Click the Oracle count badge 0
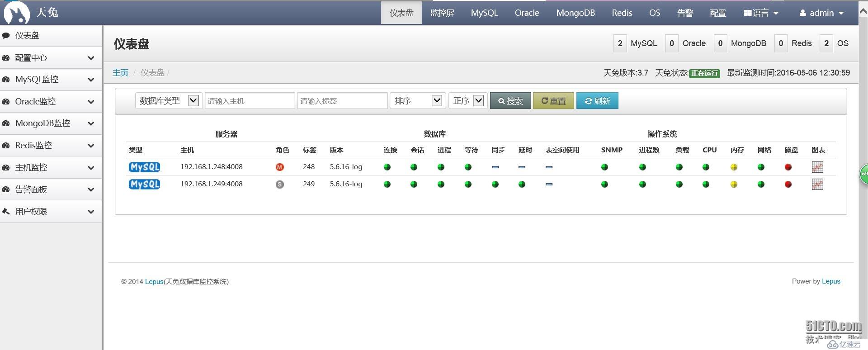This screenshot has width=868, height=350. (x=672, y=43)
